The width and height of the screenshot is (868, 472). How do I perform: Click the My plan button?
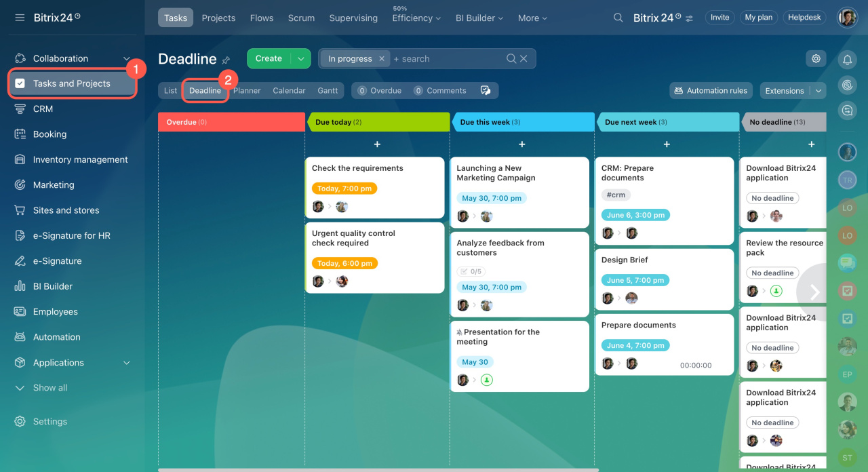pyautogui.click(x=758, y=18)
